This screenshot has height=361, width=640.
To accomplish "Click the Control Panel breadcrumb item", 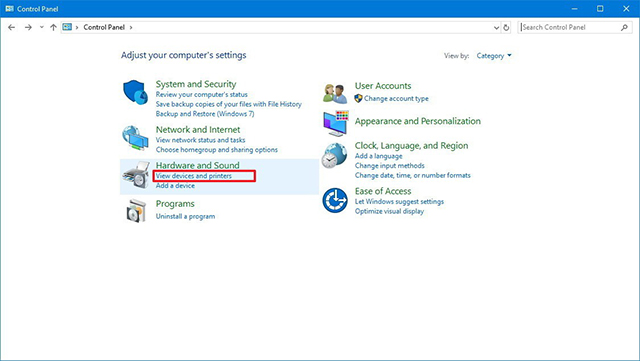I will pos(104,27).
